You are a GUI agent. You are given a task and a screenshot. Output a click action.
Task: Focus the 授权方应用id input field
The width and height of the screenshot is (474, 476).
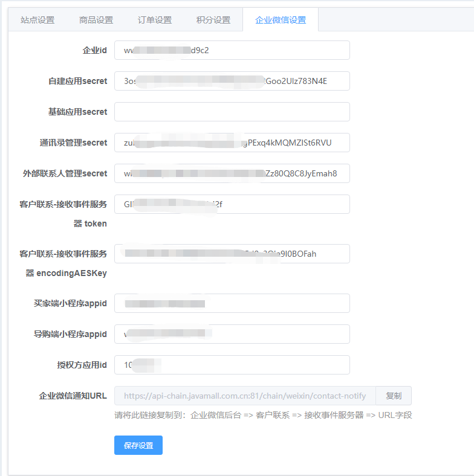point(232,365)
